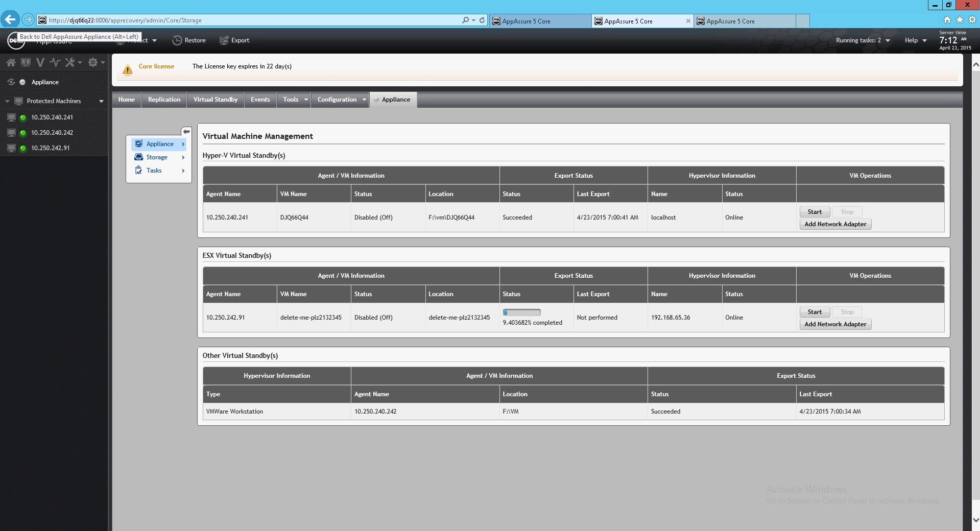Select protected machine 10.250.240.242

(x=52, y=133)
